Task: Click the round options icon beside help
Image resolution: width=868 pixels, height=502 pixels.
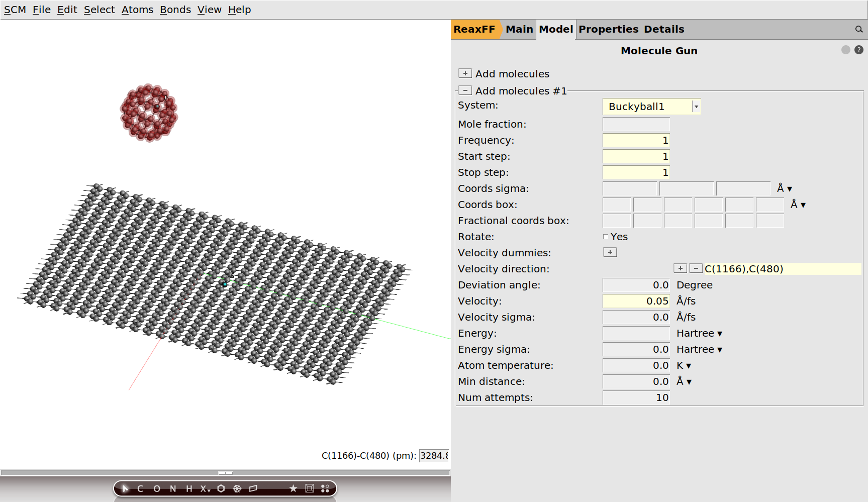Action: 846,50
